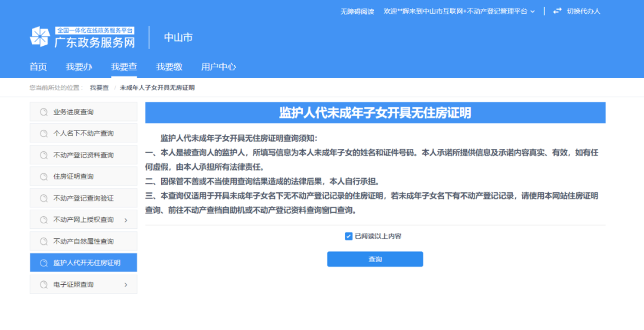This screenshot has height=330, width=644.
Task: Click the 切换代办人 link
Action: click(584, 11)
